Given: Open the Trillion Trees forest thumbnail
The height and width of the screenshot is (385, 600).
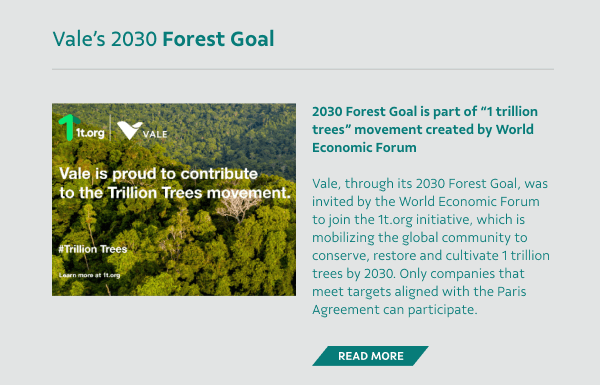Looking at the screenshot, I should coord(174,199).
